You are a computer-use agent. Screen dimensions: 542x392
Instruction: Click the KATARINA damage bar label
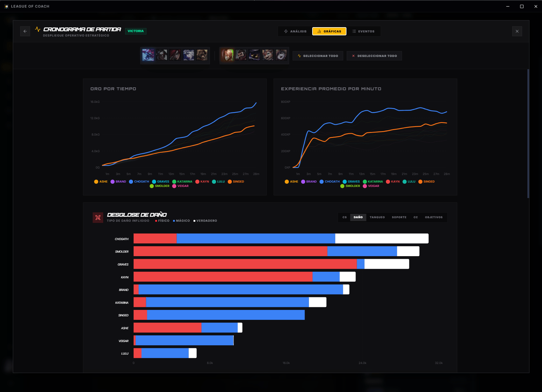[122, 303]
